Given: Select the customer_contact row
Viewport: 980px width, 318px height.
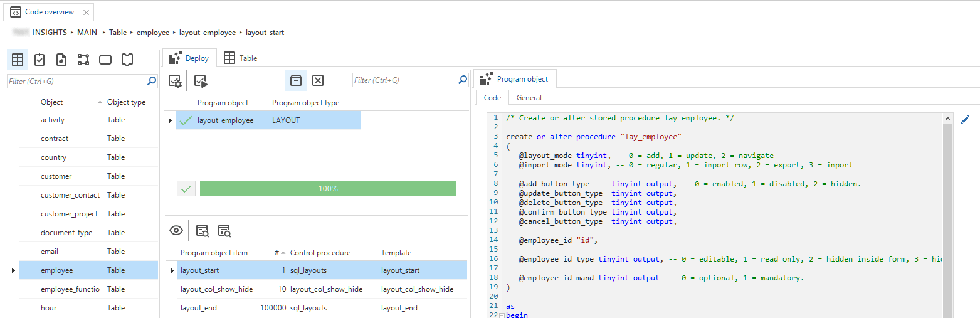Looking at the screenshot, I should 88,195.
